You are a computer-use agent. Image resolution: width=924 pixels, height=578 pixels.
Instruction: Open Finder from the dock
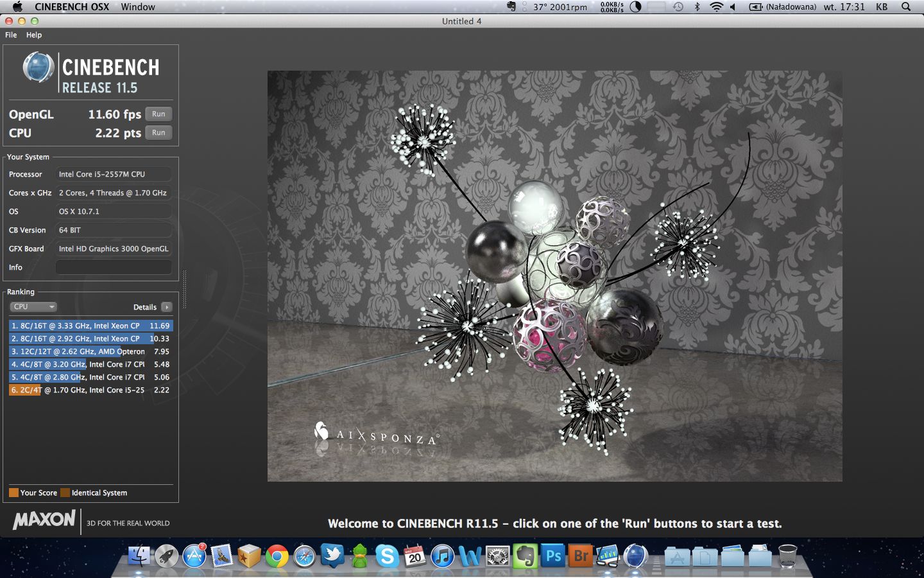coord(139,556)
